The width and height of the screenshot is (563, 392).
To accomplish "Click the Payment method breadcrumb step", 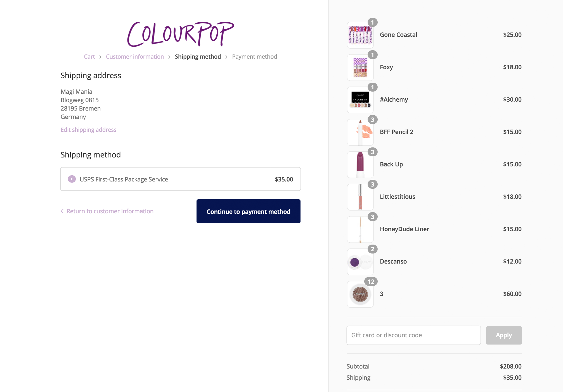I will (x=254, y=57).
